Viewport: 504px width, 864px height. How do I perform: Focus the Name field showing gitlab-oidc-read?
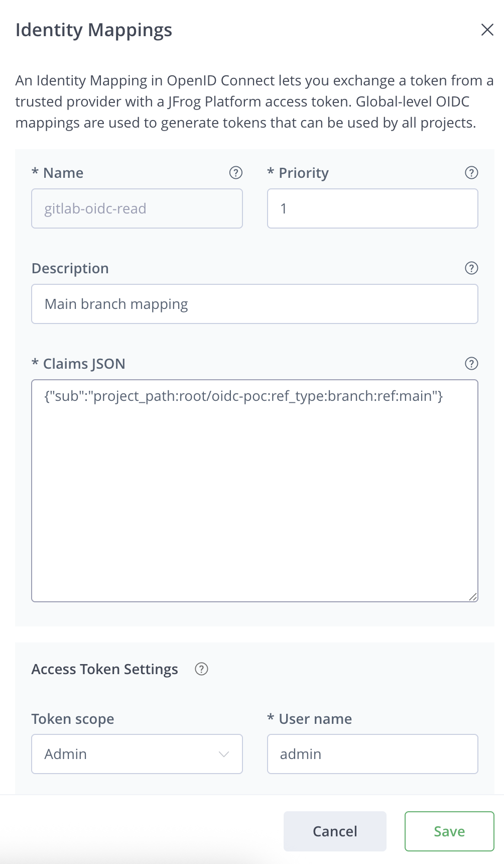point(137,208)
